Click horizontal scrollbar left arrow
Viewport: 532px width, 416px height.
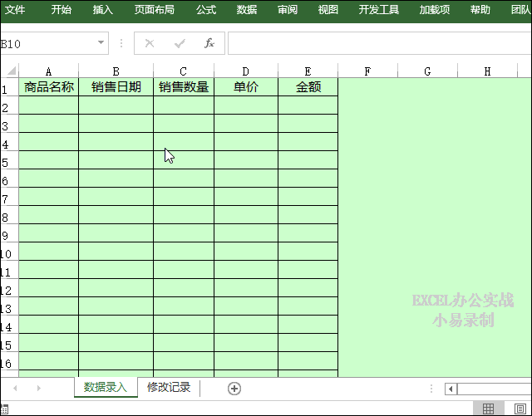451,389
